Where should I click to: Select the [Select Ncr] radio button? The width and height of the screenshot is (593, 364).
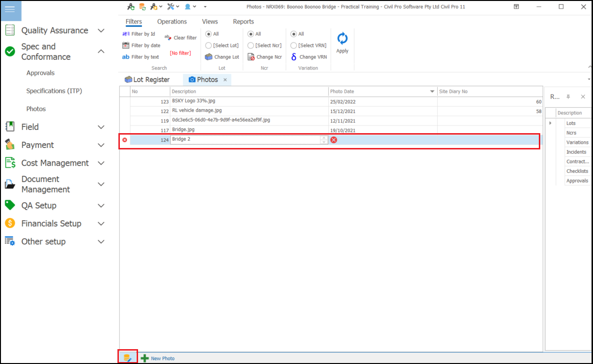[251, 45]
